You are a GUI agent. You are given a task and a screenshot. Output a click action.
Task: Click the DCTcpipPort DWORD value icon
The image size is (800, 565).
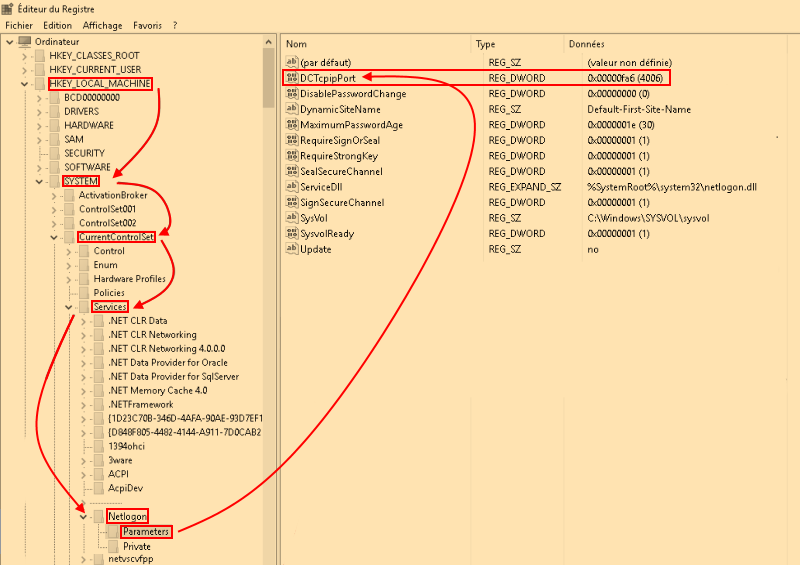292,78
